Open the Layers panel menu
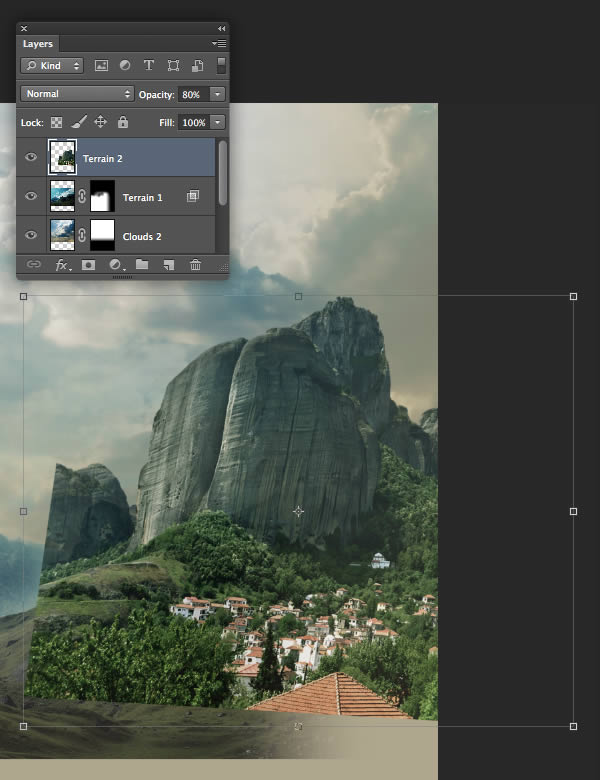Viewport: 600px width, 780px height. click(219, 43)
